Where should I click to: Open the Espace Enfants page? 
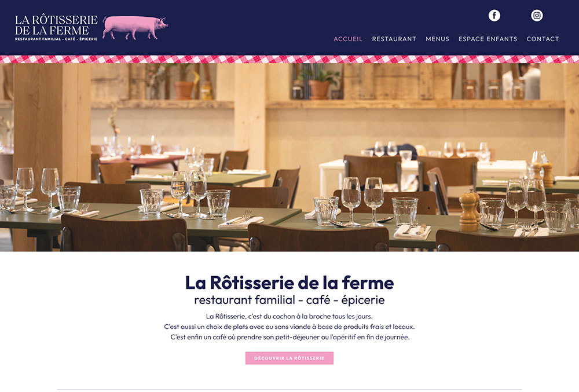tap(488, 39)
